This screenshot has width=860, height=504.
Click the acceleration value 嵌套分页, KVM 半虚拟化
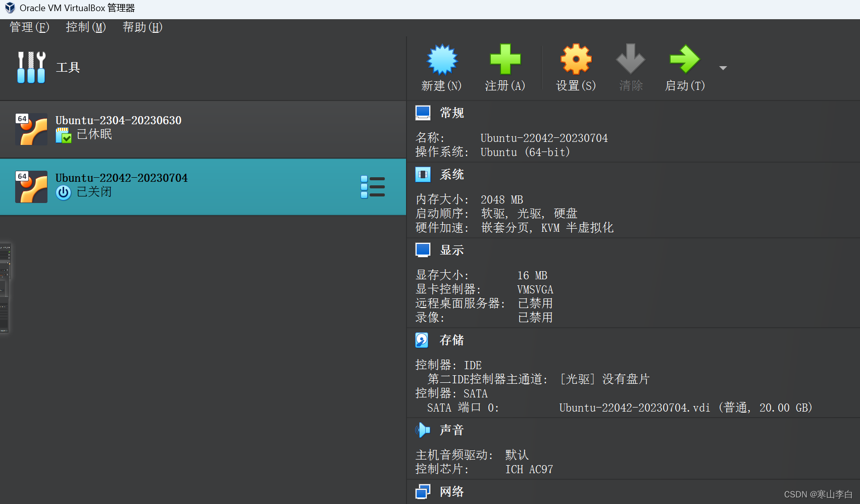(x=547, y=228)
